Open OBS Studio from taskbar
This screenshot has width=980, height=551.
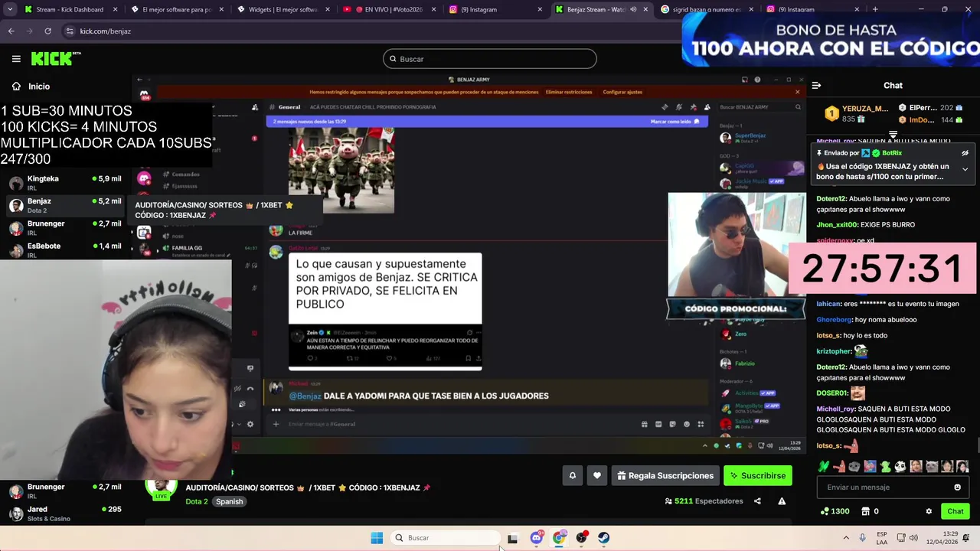(581, 538)
